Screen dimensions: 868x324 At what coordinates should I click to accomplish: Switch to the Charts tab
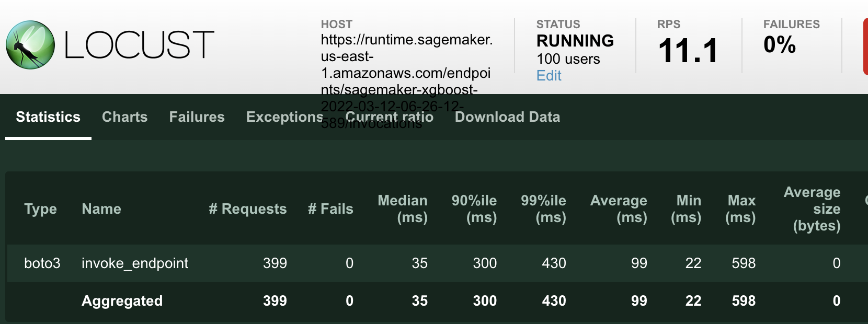point(124,117)
